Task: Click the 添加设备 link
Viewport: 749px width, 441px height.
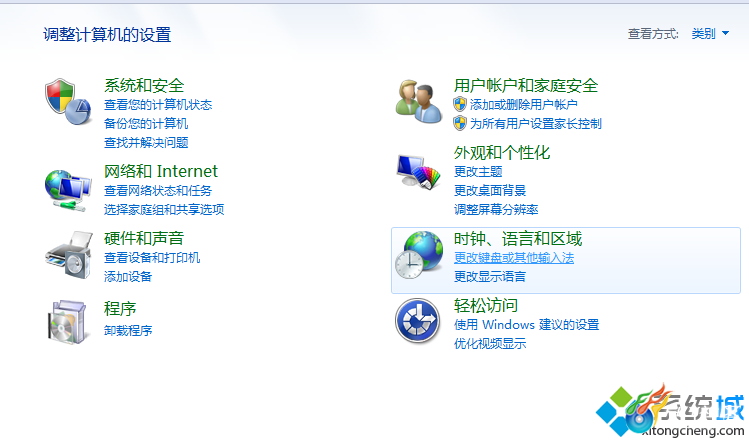Action: [x=128, y=276]
